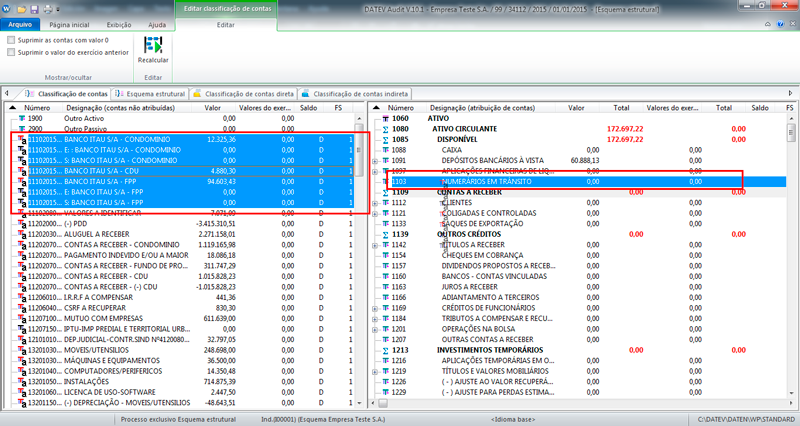Click the save icon in quick access toolbar
Viewport: 800px width, 426px height.
33,8
